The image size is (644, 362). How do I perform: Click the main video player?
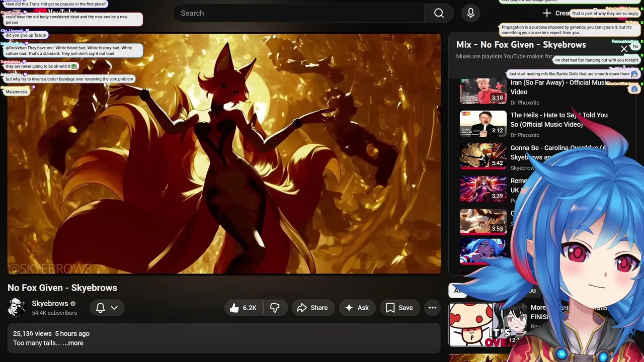[x=224, y=154]
